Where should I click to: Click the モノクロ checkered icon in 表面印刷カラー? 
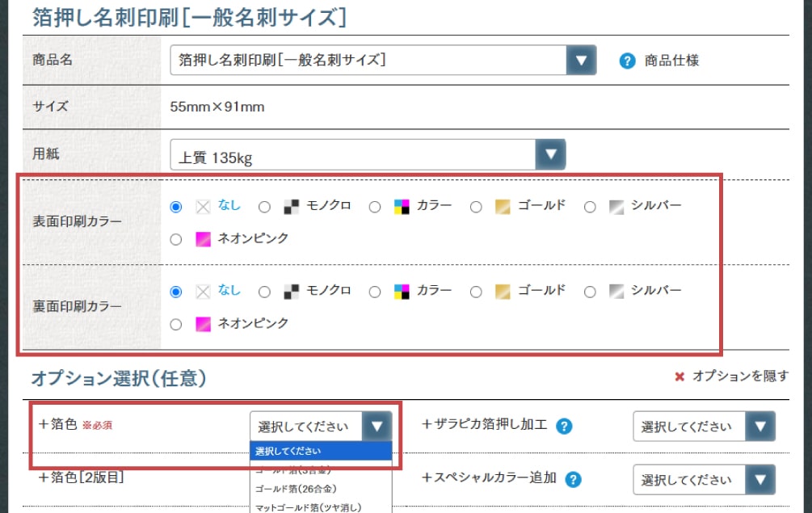292,207
